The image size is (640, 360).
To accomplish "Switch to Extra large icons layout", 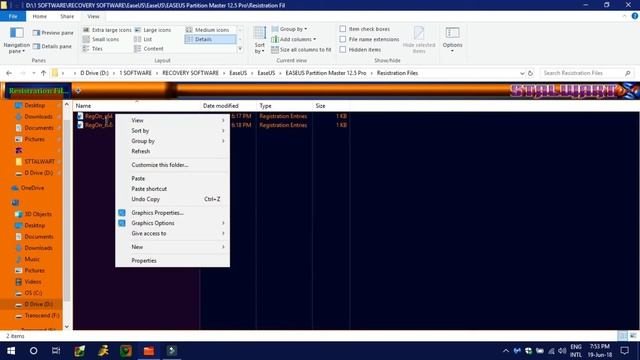I will (107, 30).
